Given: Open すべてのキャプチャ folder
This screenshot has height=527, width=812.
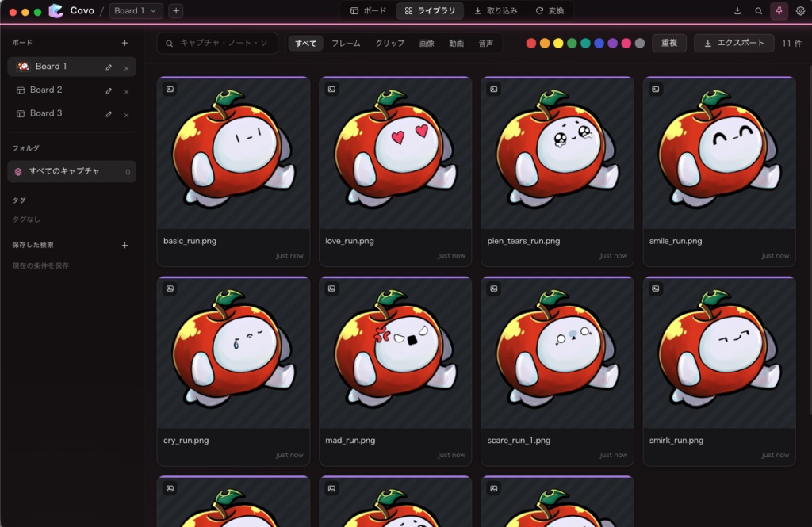Looking at the screenshot, I should [x=71, y=171].
